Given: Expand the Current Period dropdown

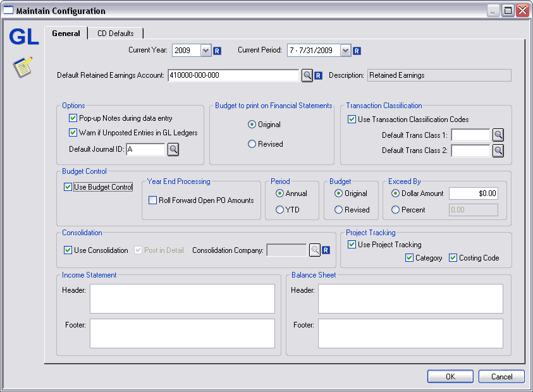Looking at the screenshot, I should [345, 51].
